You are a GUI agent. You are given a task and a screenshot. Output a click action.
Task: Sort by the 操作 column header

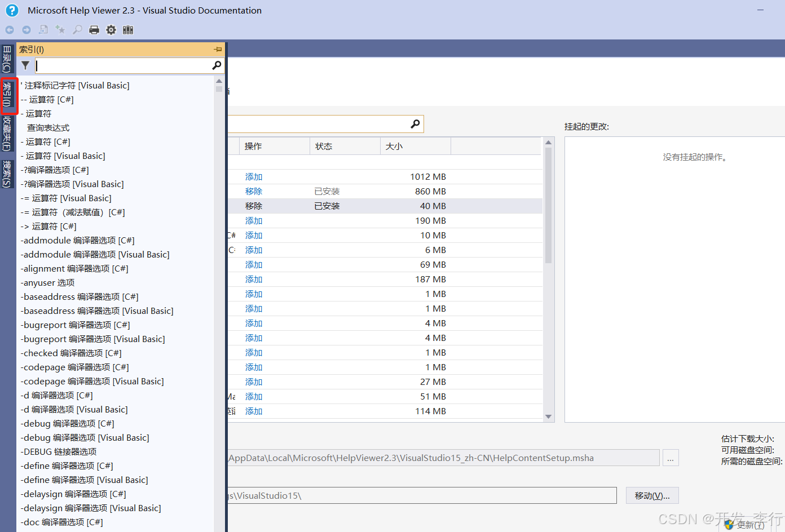coord(275,146)
